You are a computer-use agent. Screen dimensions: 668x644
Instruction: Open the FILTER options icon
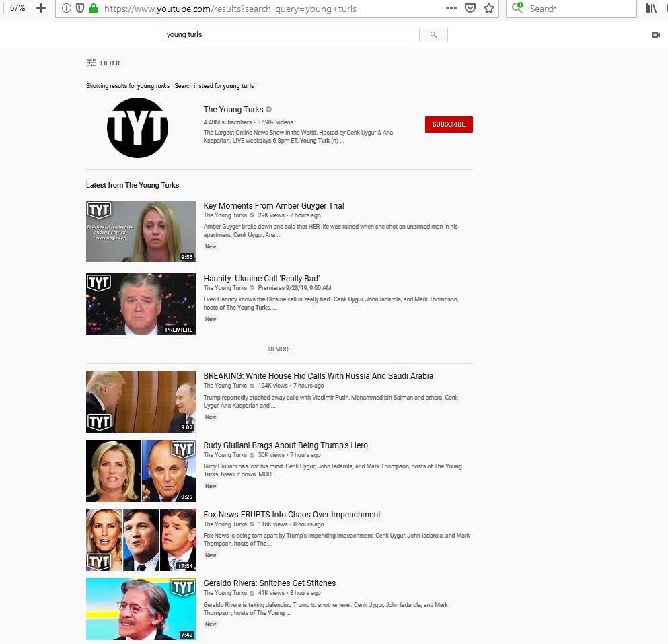(x=91, y=63)
